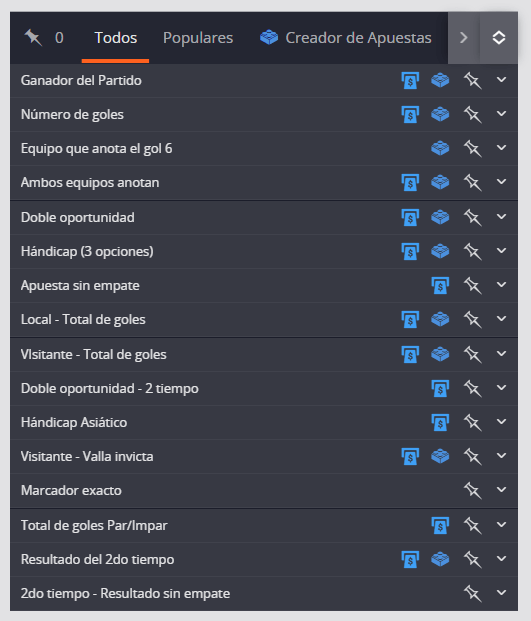The image size is (531, 621).
Task: Show more tabs with right arrow
Action: (464, 38)
